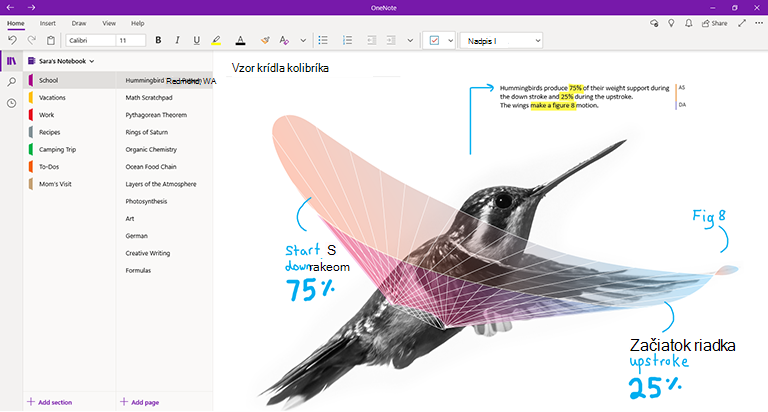Click the font size box showing 11
The width and height of the screenshot is (768, 412).
(x=131, y=40)
